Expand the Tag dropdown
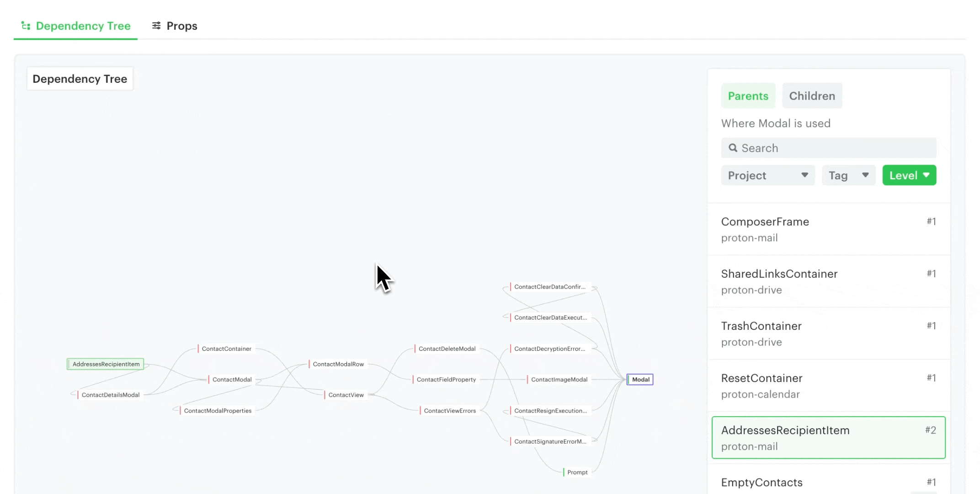Viewport: 980px width, 494px height. [848, 176]
